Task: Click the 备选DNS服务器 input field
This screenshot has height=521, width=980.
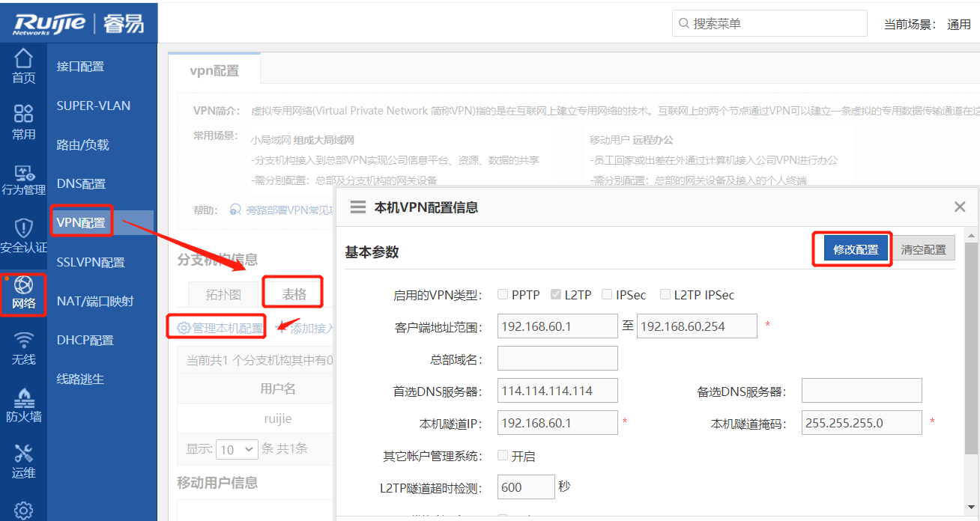Action: (862, 391)
